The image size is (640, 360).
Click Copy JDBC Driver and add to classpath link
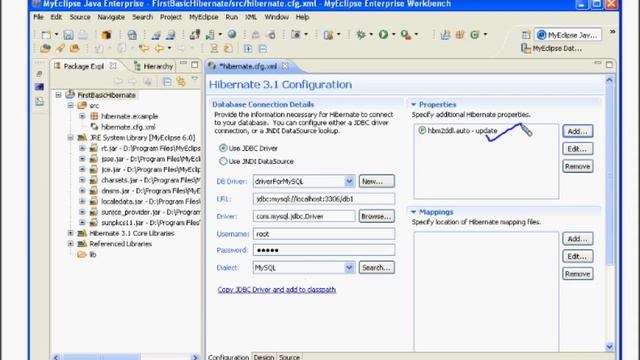coord(277,289)
